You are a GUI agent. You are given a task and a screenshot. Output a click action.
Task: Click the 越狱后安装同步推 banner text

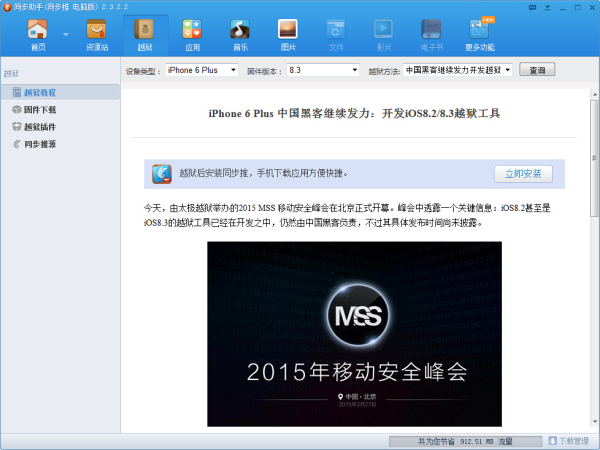[x=264, y=173]
